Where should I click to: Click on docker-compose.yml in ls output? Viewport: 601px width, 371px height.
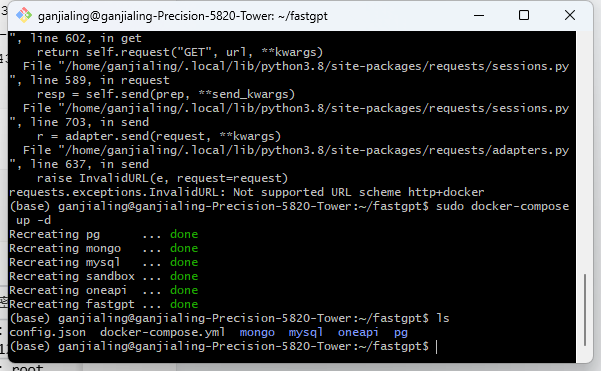click(x=163, y=332)
